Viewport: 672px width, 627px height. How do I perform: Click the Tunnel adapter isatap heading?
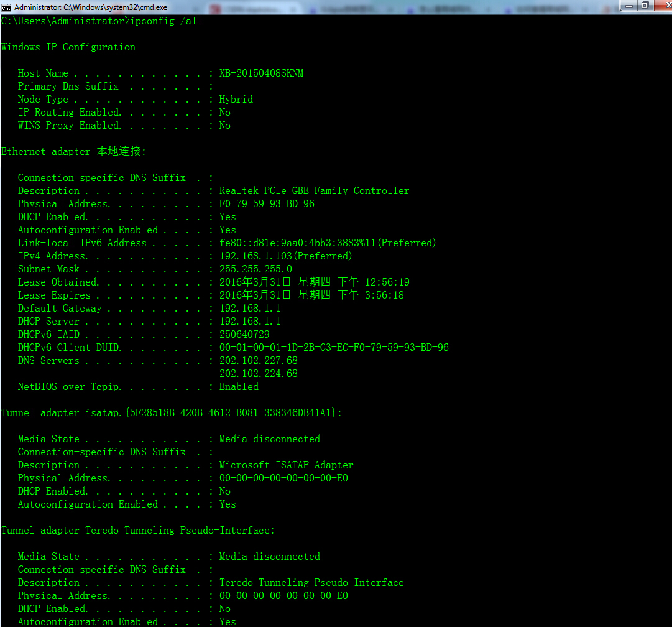click(172, 413)
